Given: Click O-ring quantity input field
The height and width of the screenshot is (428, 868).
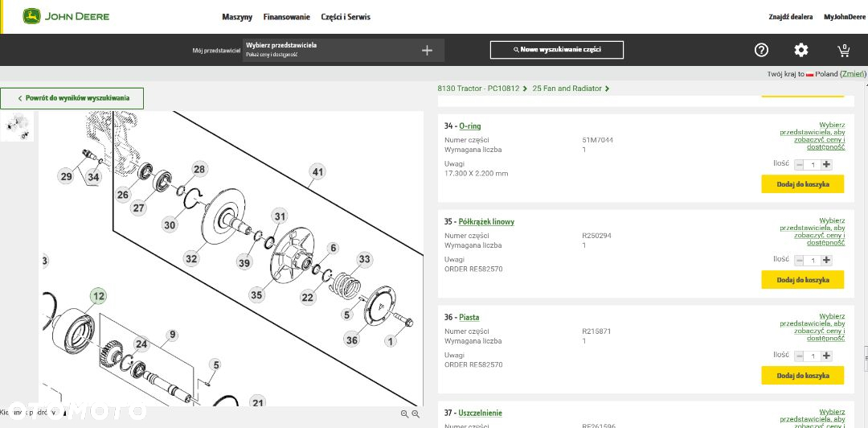Looking at the screenshot, I should (813, 165).
